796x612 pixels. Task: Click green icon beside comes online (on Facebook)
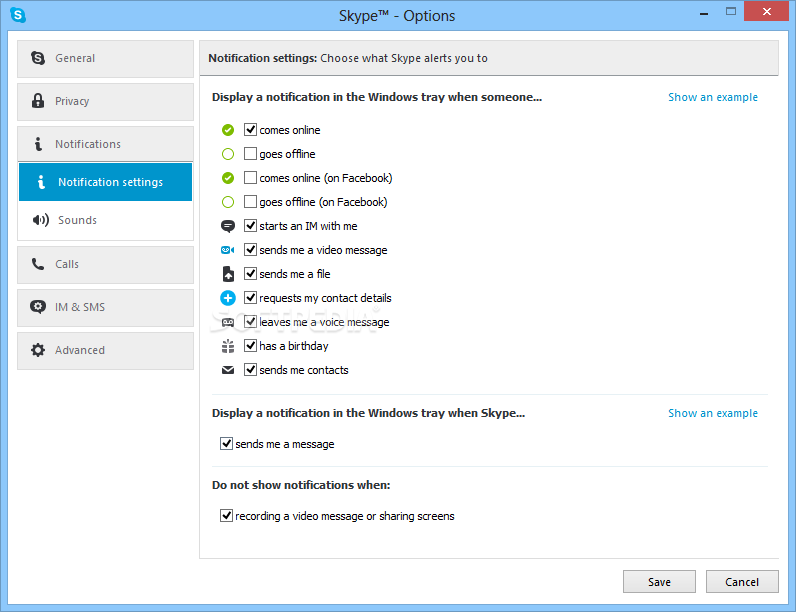click(x=228, y=178)
